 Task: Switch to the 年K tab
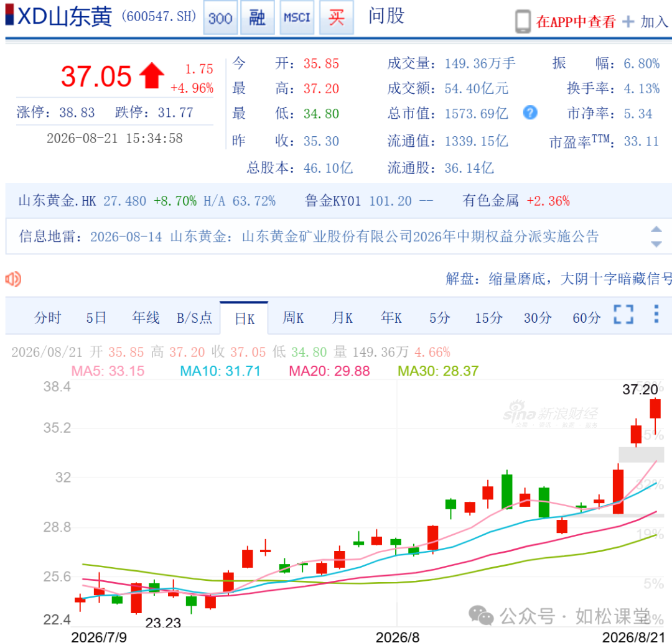tap(391, 318)
